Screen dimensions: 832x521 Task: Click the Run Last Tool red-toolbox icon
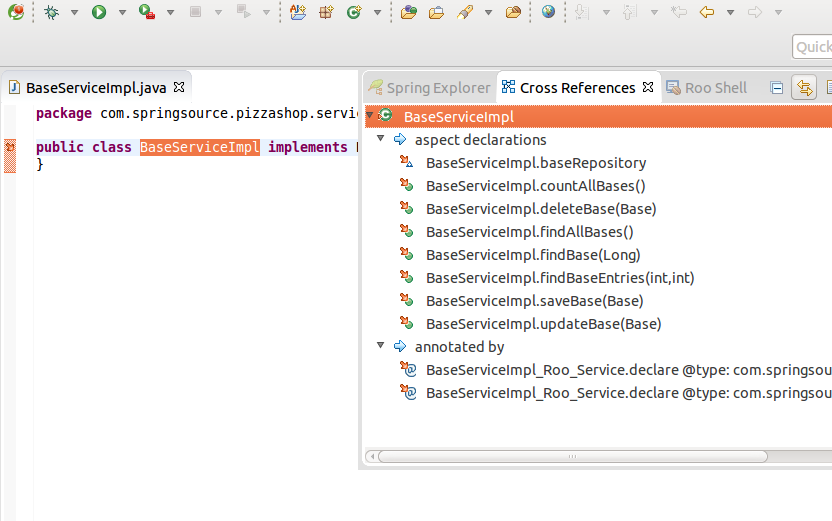[x=147, y=12]
